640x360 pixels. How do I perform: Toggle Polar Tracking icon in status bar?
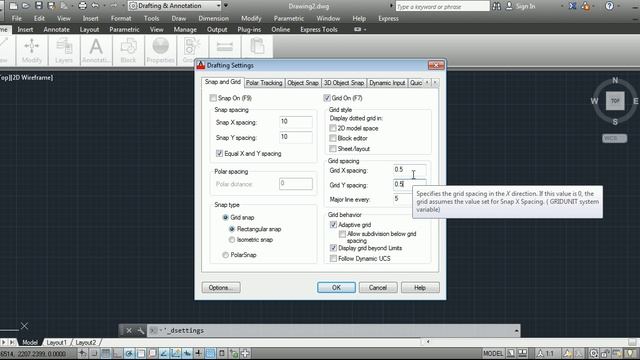tap(129, 353)
